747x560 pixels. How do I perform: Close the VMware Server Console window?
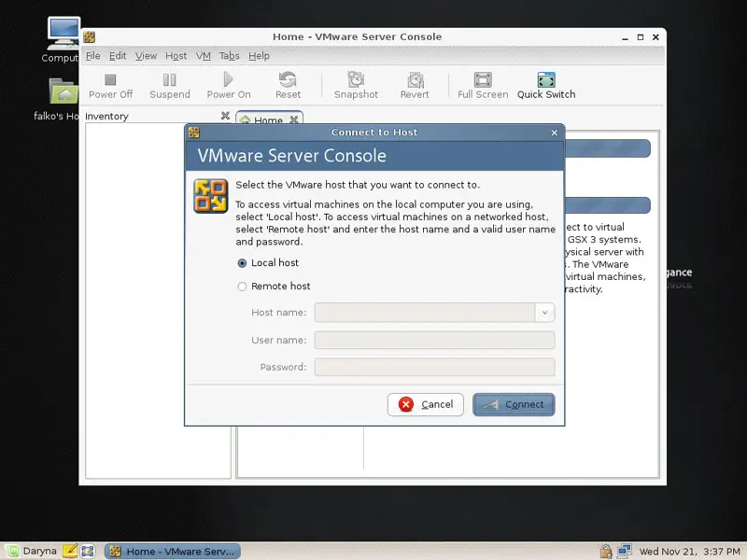pos(655,37)
